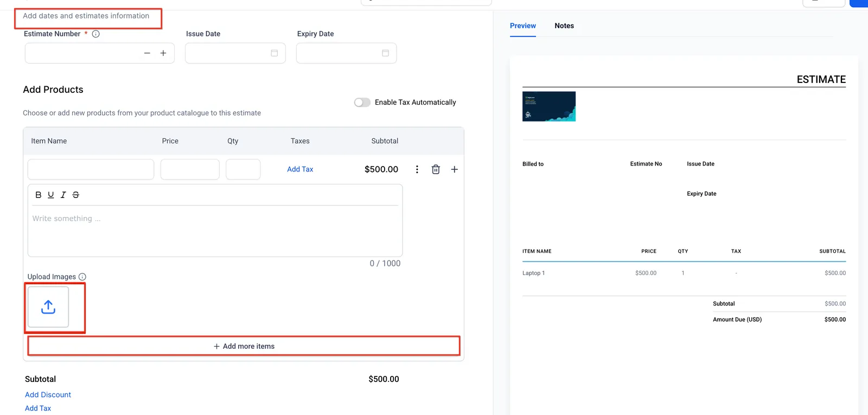Click the Issue Date input field
Screen dimensions: 868x415
click(235, 53)
